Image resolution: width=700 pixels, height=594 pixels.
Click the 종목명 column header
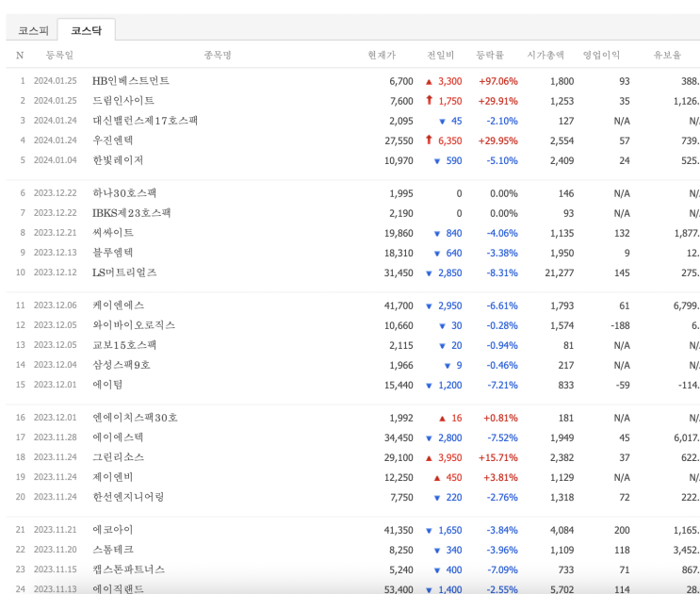218,55
